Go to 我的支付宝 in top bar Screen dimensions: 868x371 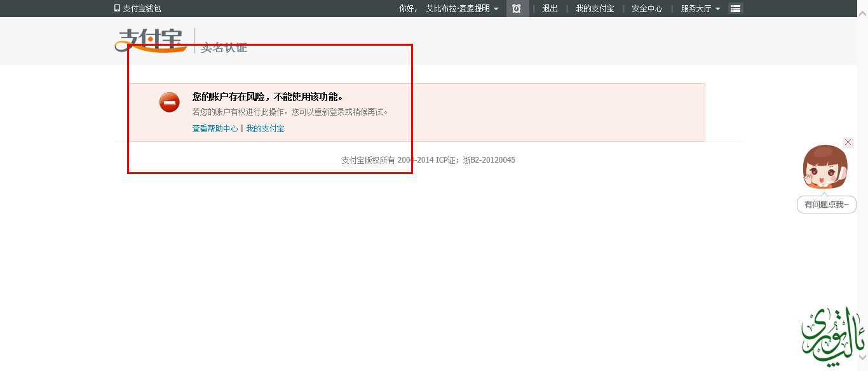pos(595,8)
